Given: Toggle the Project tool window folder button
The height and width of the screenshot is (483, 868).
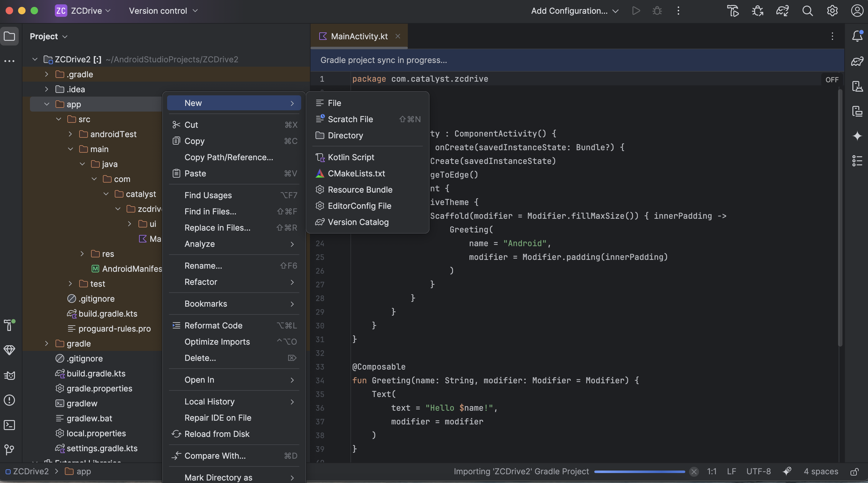Looking at the screenshot, I should point(9,36).
